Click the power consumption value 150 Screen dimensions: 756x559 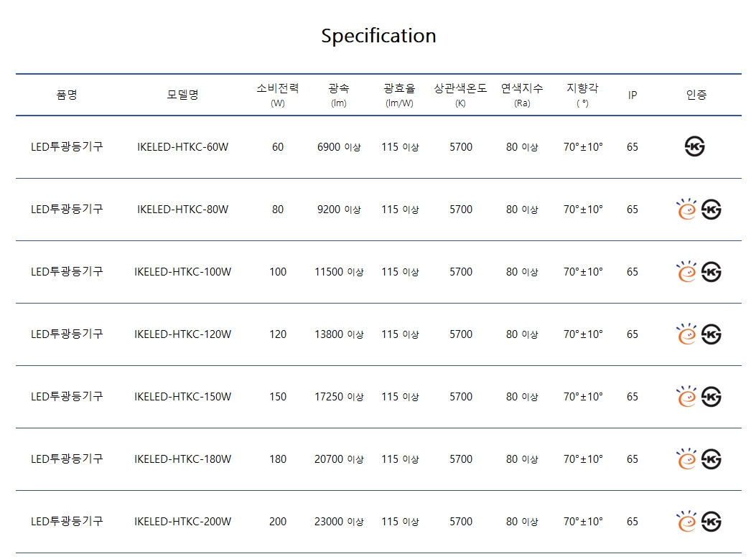pyautogui.click(x=278, y=397)
